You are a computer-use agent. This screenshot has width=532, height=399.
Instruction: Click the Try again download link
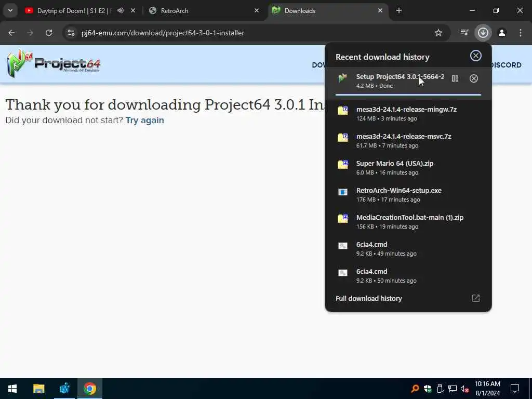[x=145, y=120]
